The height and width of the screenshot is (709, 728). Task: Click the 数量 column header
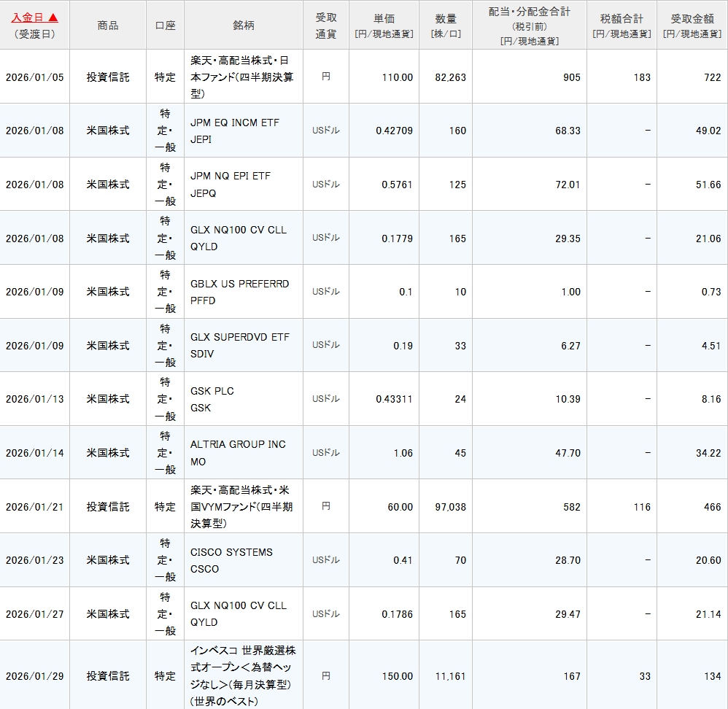pos(445,26)
